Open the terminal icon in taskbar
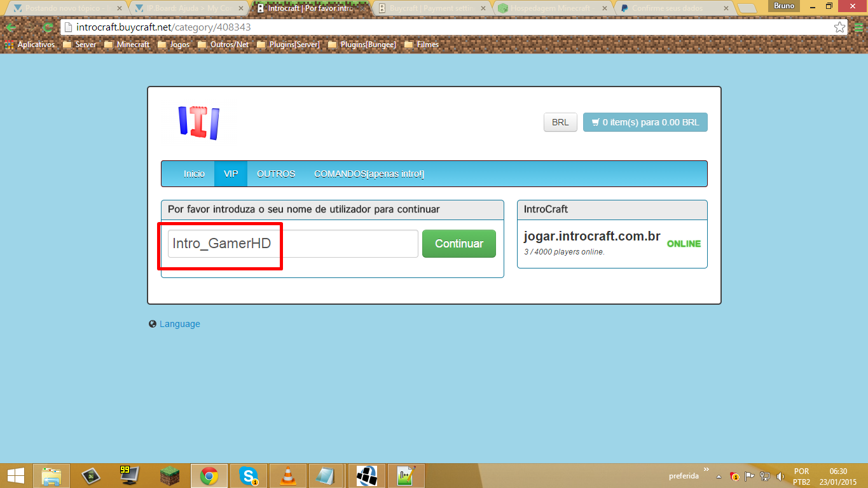This screenshot has height=488, width=868. click(91, 475)
